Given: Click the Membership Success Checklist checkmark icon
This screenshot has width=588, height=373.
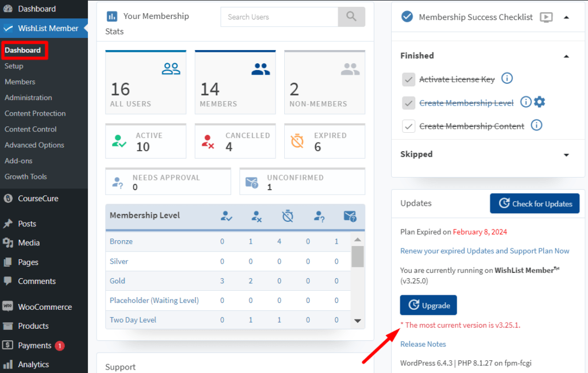Looking at the screenshot, I should (407, 17).
